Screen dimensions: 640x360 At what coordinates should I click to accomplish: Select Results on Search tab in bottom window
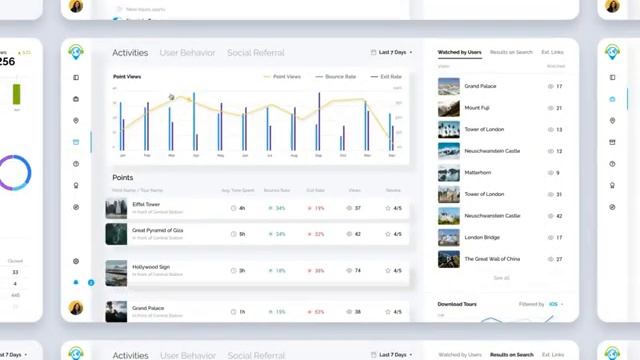(512, 355)
